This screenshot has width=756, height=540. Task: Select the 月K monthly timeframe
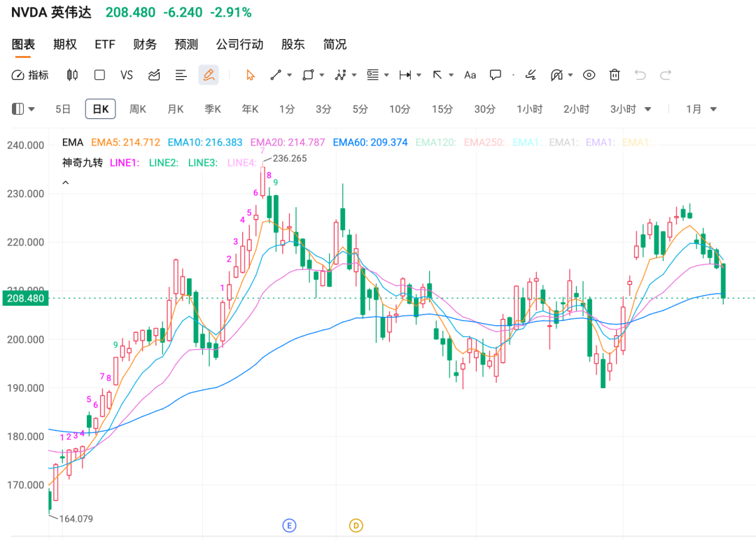(176, 109)
